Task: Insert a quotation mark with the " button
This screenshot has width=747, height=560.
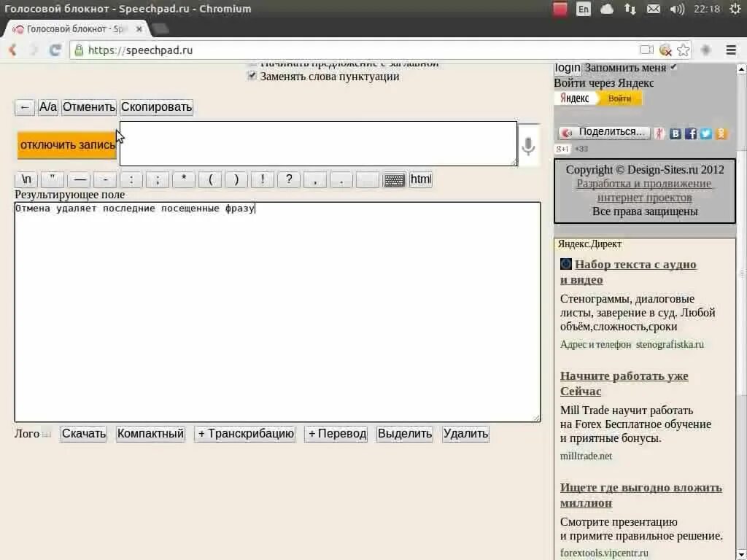Action: pyautogui.click(x=53, y=179)
